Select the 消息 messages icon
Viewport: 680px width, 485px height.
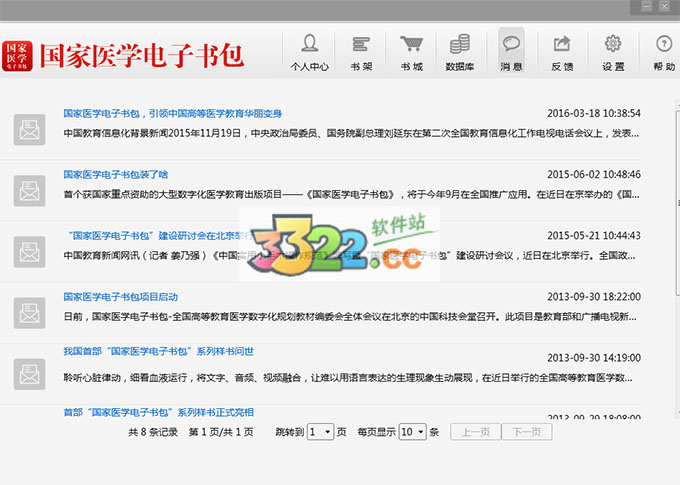[511, 51]
